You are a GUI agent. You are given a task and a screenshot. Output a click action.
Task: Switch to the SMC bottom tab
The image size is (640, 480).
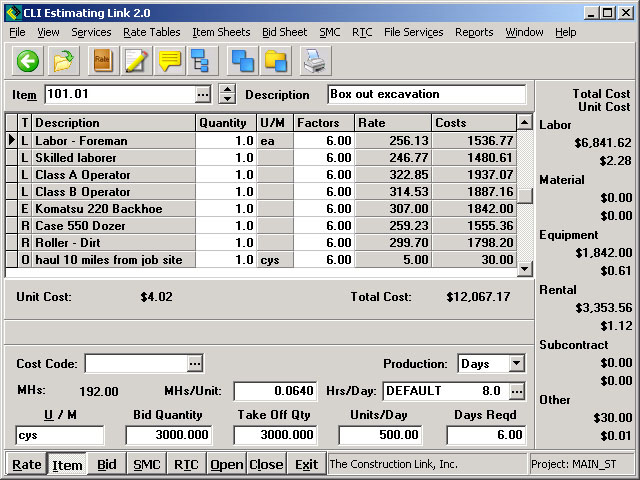(146, 465)
